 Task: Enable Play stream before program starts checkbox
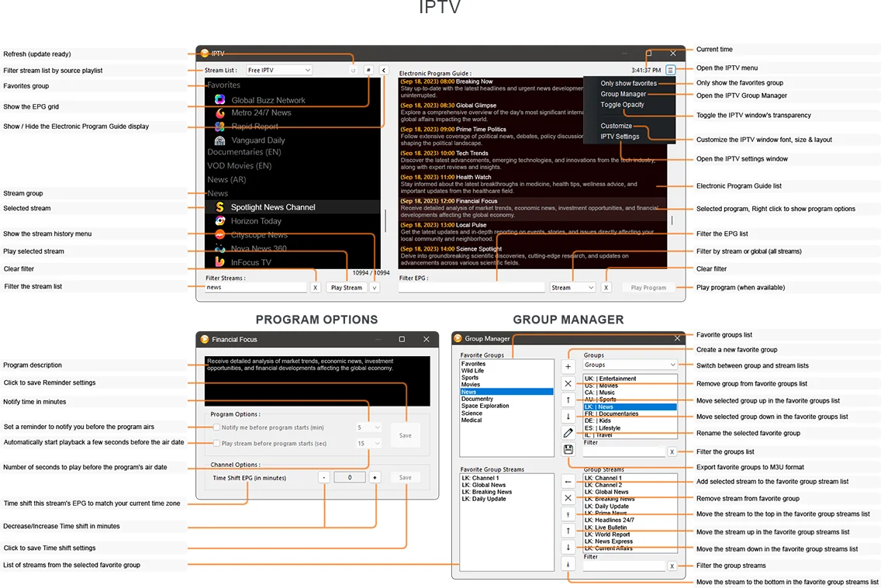[x=216, y=443]
